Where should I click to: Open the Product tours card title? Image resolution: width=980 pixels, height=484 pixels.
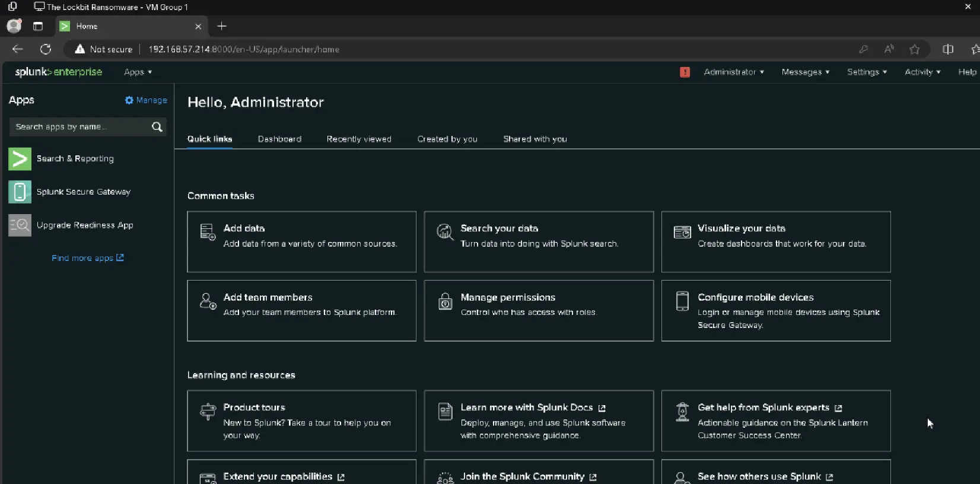(x=254, y=407)
